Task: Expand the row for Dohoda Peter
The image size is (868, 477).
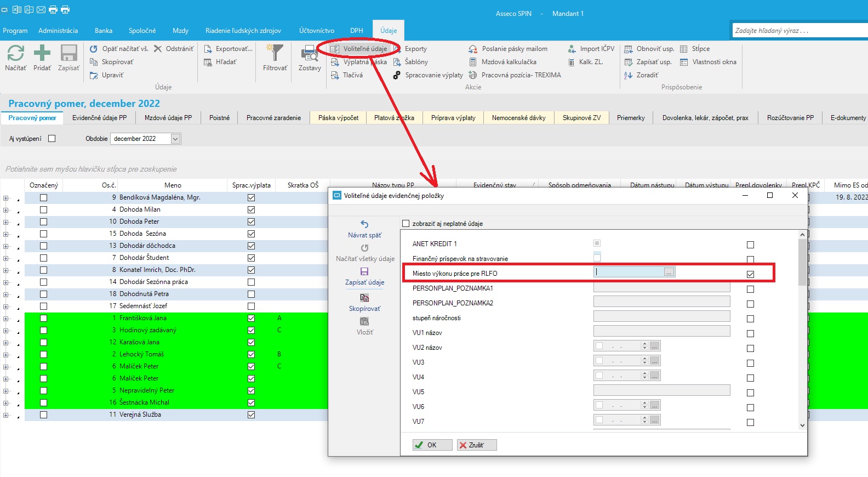Action: coord(5,222)
